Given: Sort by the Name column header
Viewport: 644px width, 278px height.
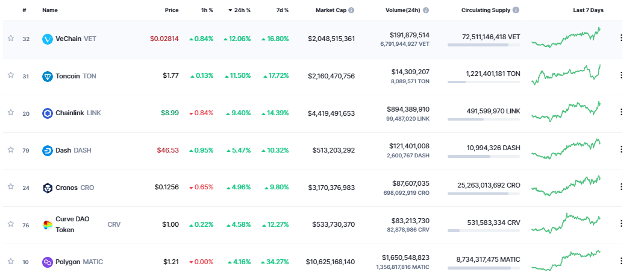Looking at the screenshot, I should (x=49, y=10).
